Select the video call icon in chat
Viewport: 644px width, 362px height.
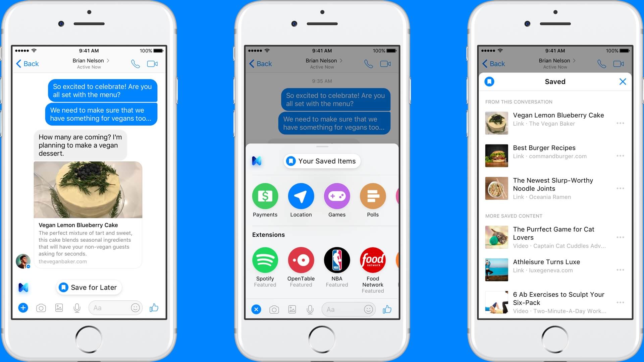(153, 64)
